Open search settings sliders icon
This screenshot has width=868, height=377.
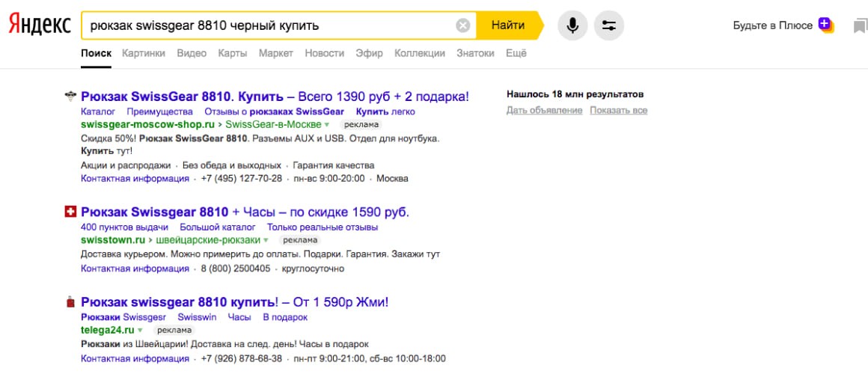609,25
